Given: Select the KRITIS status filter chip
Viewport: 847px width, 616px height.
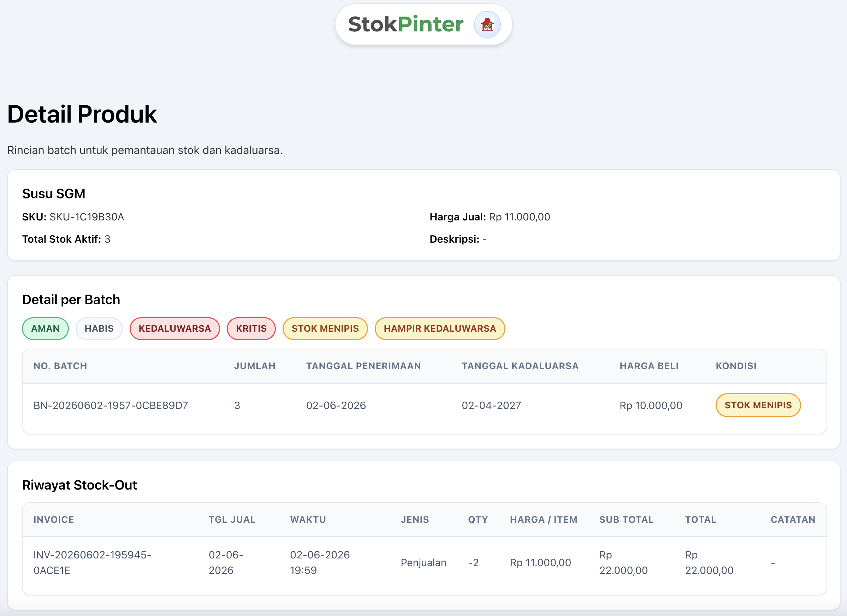Looking at the screenshot, I should 251,328.
